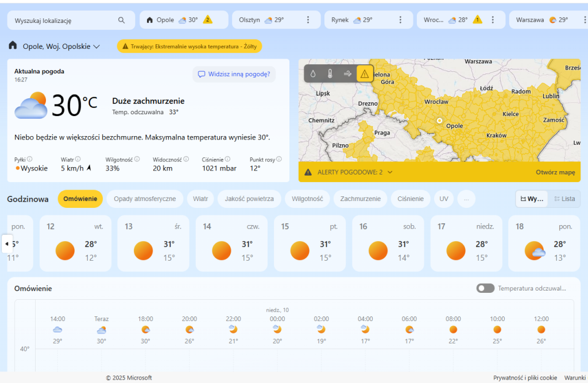Toggle the Temperatura odczuwalna switch
The height and width of the screenshot is (383, 588).
[x=485, y=288]
